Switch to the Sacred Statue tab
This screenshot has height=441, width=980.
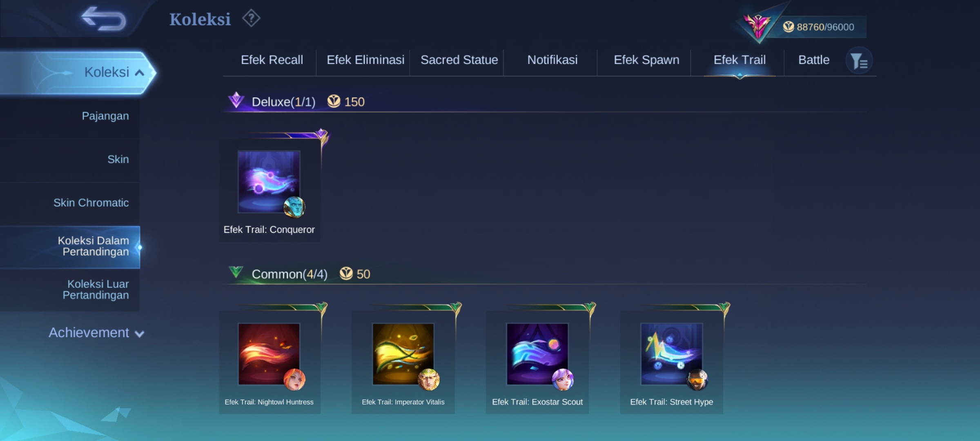pos(459,60)
